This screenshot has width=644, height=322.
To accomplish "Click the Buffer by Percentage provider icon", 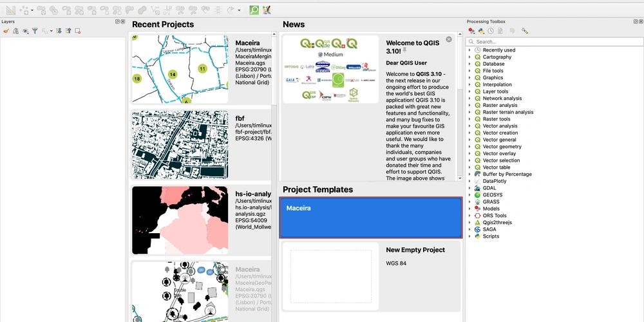I will (477, 174).
